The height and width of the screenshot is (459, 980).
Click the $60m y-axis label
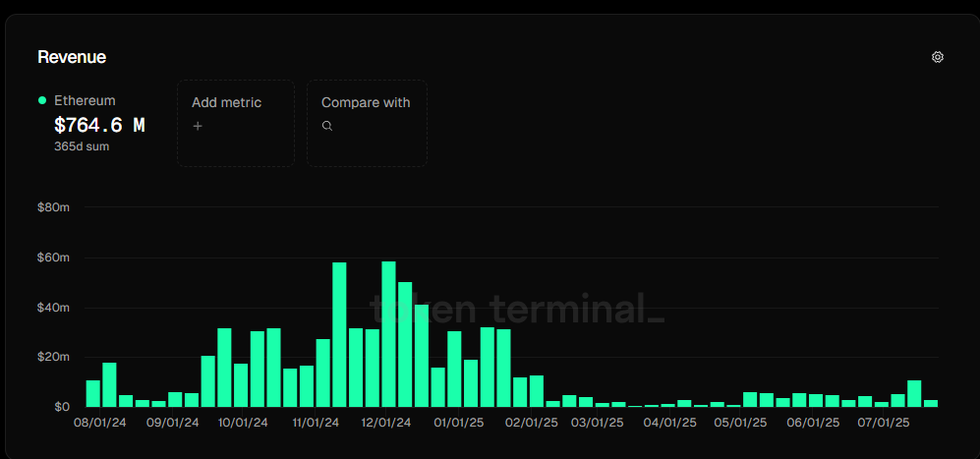click(x=53, y=258)
